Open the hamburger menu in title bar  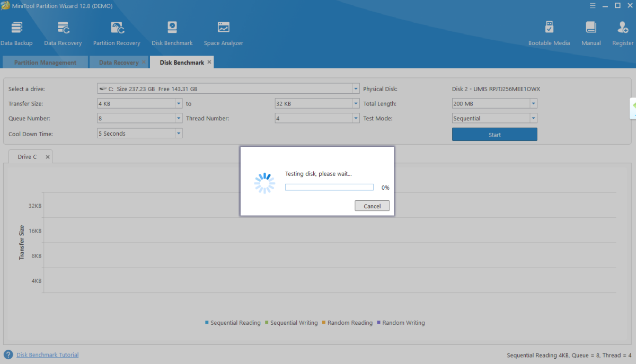point(593,5)
